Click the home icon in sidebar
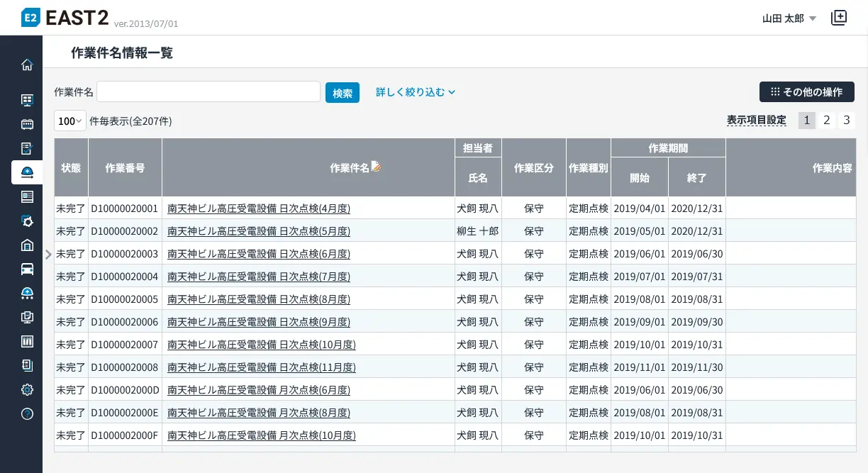Screen dimensions: 868x473 click(x=27, y=65)
